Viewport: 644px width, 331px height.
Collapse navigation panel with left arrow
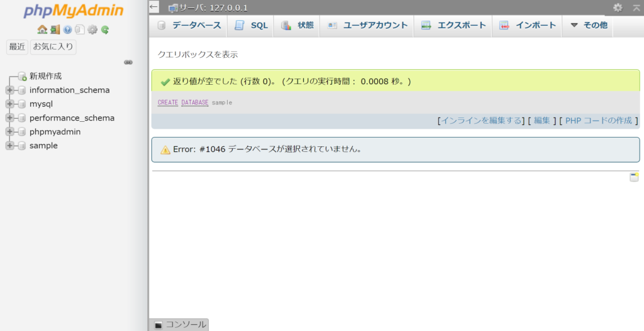point(154,7)
